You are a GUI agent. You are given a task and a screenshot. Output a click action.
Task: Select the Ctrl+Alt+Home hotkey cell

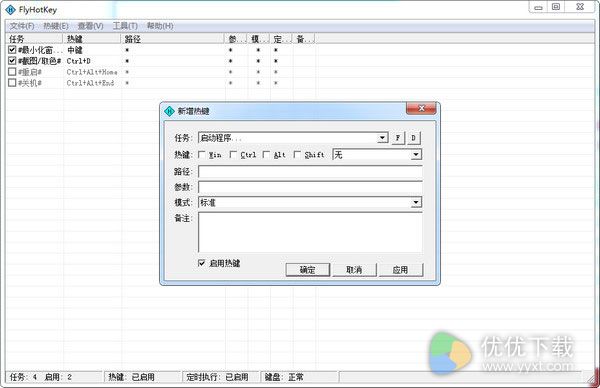[92, 72]
